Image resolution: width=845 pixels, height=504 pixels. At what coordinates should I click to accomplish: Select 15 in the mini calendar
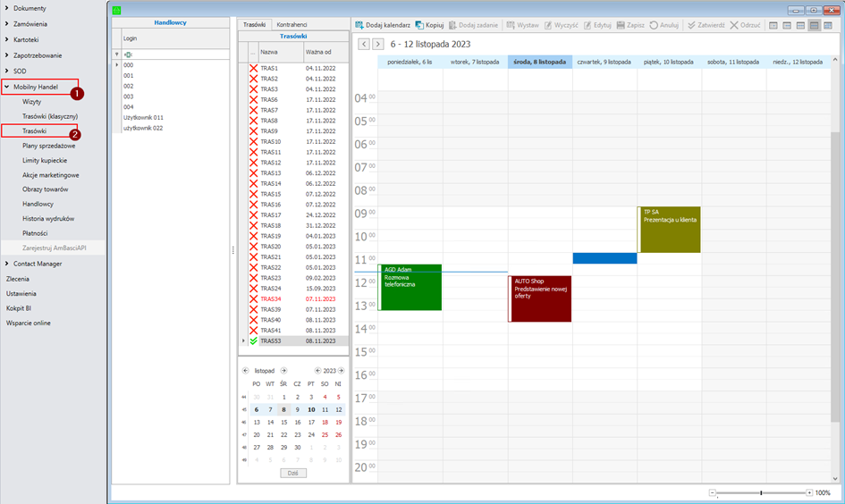(283, 422)
